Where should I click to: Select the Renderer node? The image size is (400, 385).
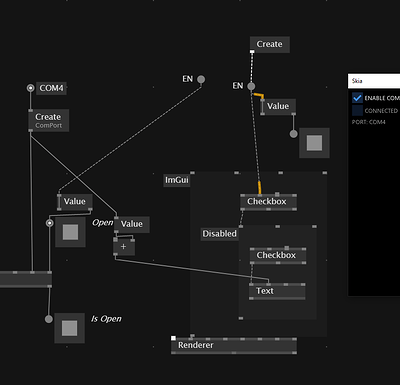(x=234, y=345)
